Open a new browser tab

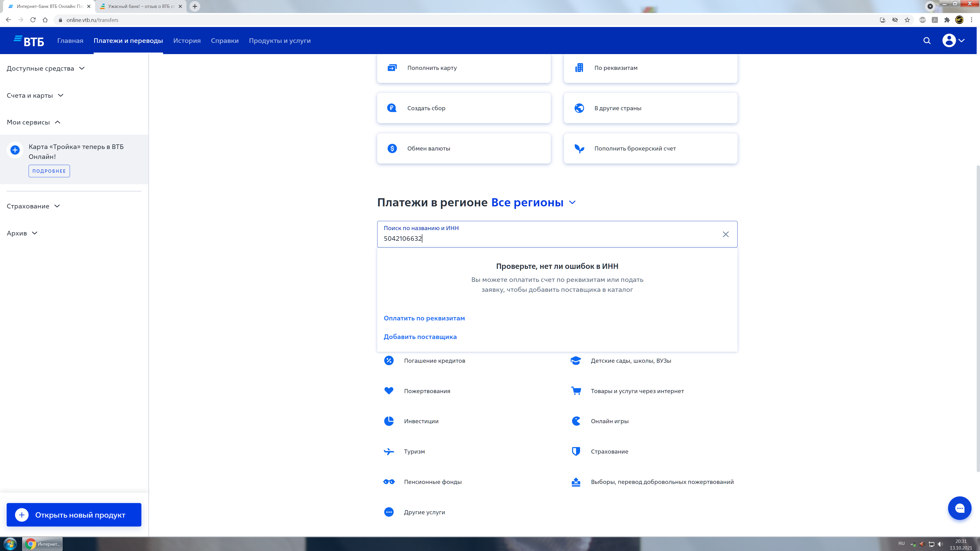click(x=195, y=6)
